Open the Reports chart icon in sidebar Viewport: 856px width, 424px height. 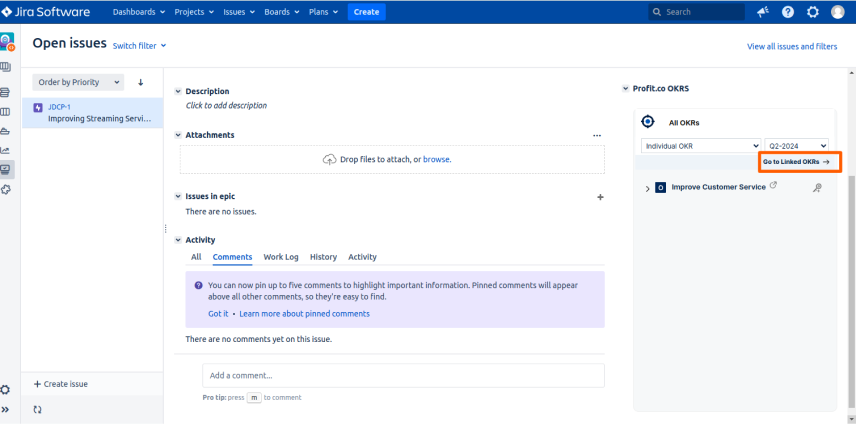(x=5, y=151)
